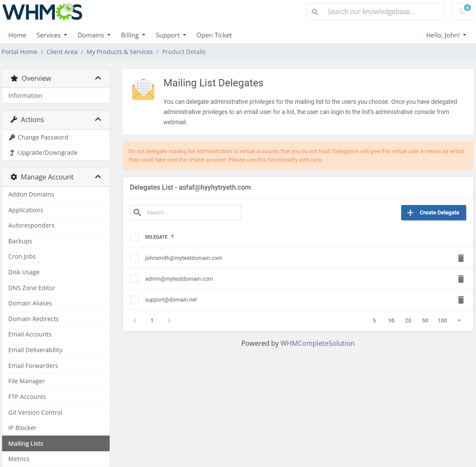476x467 pixels.
Task: Open the Billing dropdown menu
Action: click(133, 35)
